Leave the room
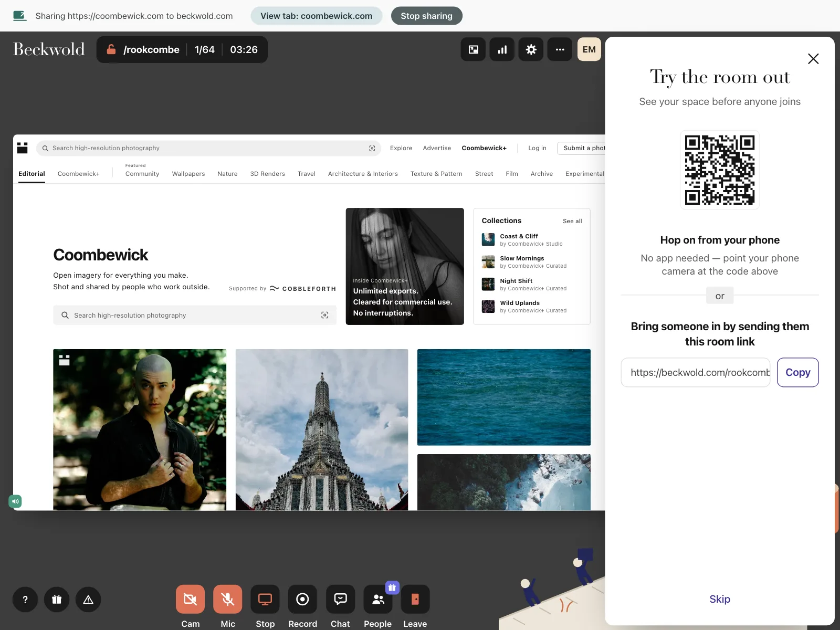The width and height of the screenshot is (840, 630). click(x=415, y=599)
